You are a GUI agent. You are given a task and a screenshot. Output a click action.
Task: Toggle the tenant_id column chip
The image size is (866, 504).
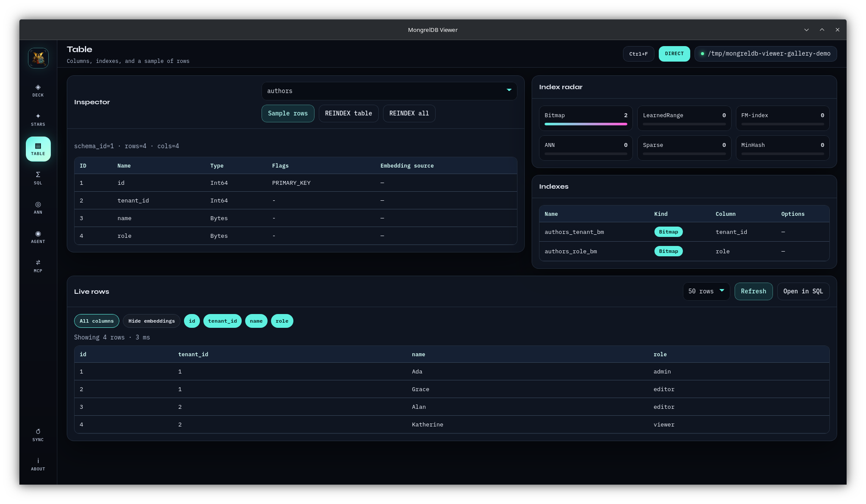222,321
